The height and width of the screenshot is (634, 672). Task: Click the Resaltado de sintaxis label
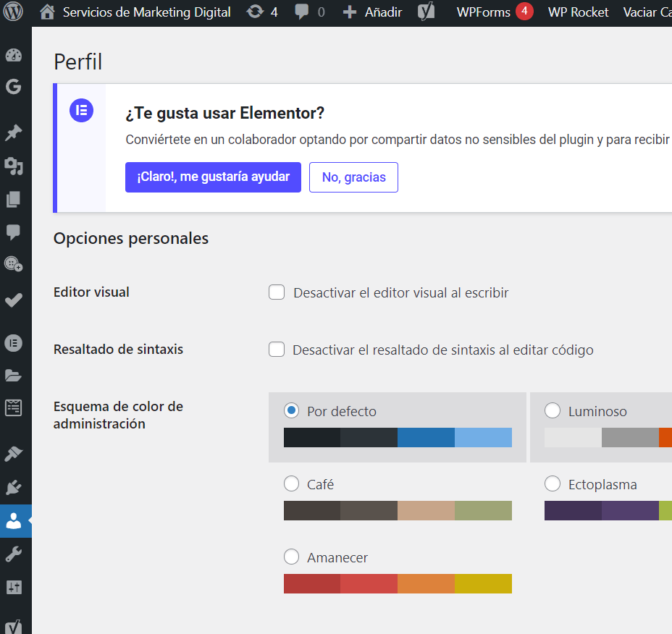click(118, 349)
